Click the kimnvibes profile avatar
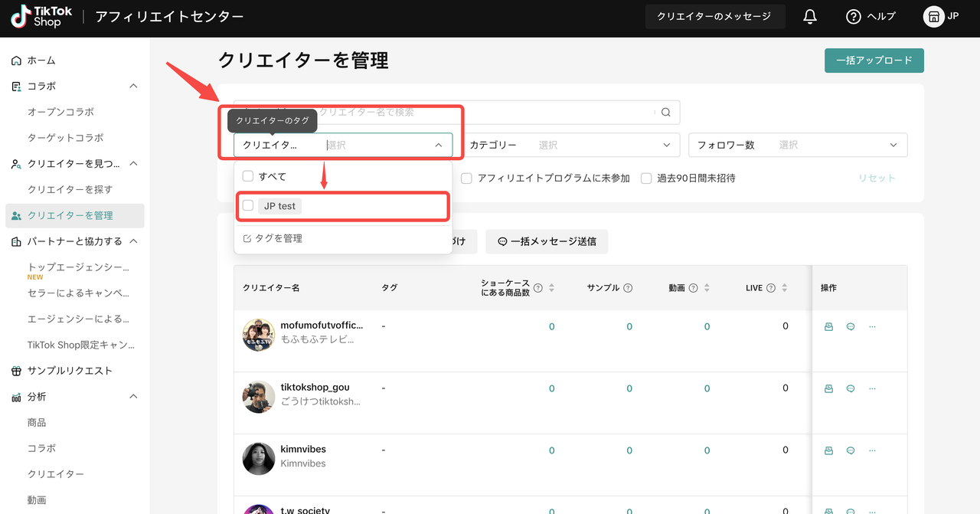This screenshot has height=514, width=980. (x=259, y=459)
